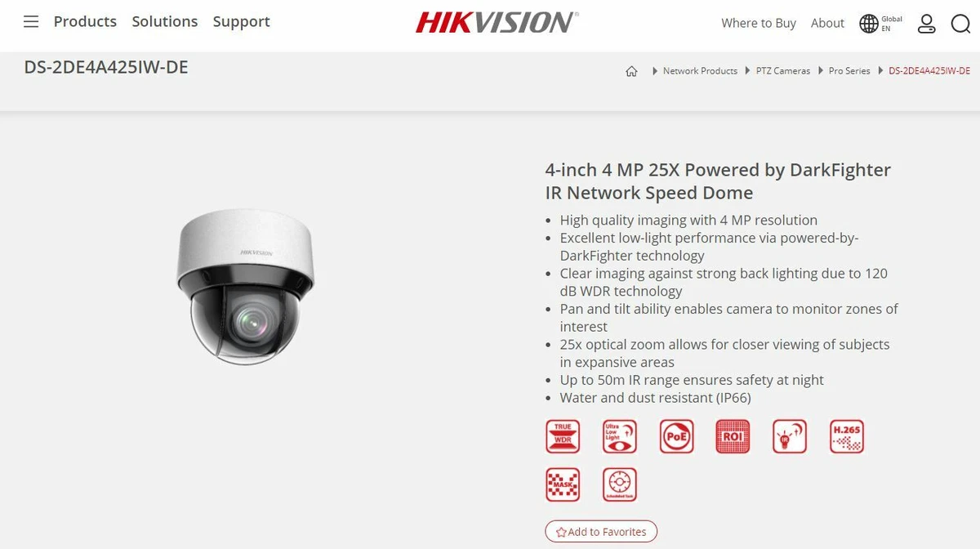Open the Support menu
Viewport: 980px width, 549px height.
[x=242, y=22]
